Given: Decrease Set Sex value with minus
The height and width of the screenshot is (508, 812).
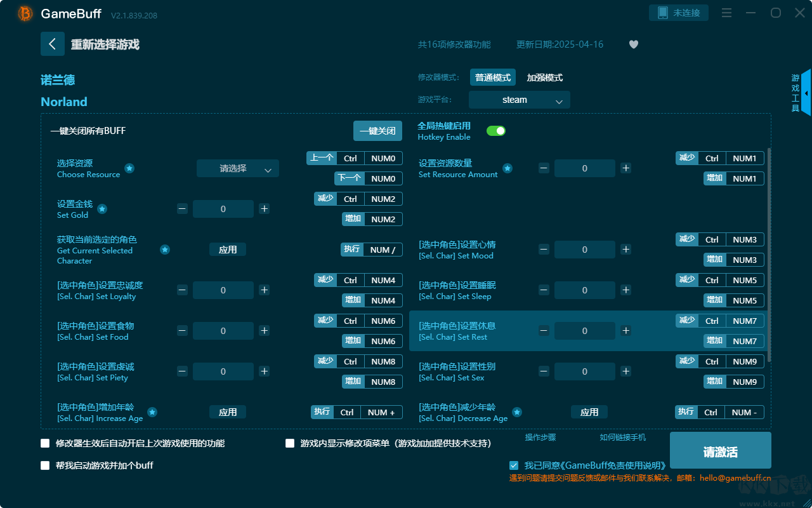Looking at the screenshot, I should (x=544, y=371).
